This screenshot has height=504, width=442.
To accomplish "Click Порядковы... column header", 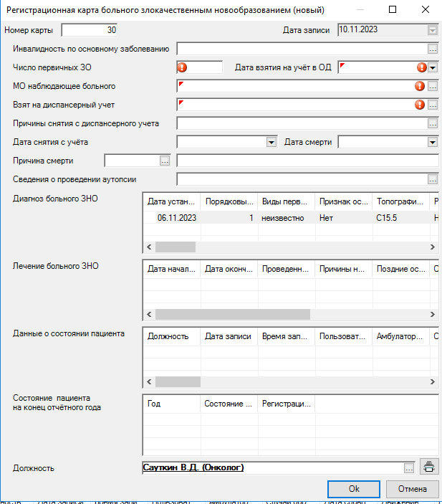I will [x=229, y=201].
